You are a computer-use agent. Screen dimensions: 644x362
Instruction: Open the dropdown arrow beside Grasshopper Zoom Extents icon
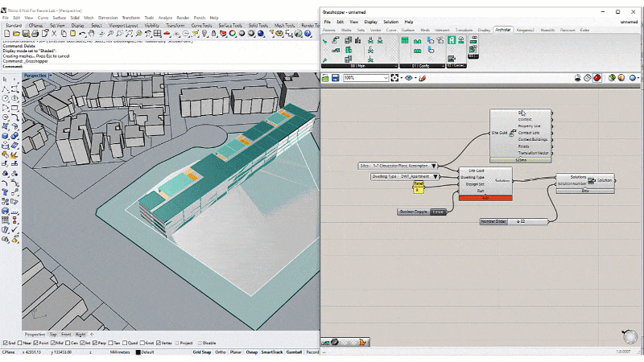tap(402, 77)
